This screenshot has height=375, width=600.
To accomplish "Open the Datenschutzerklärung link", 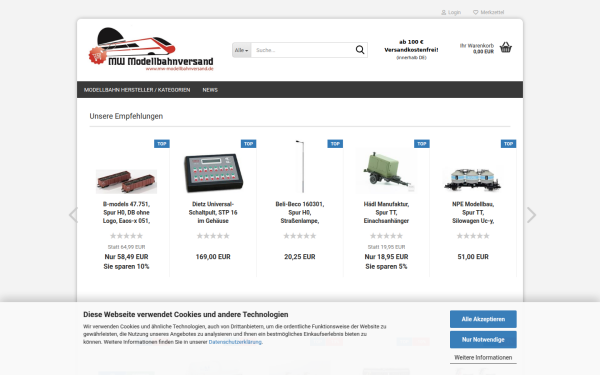I will click(x=235, y=342).
